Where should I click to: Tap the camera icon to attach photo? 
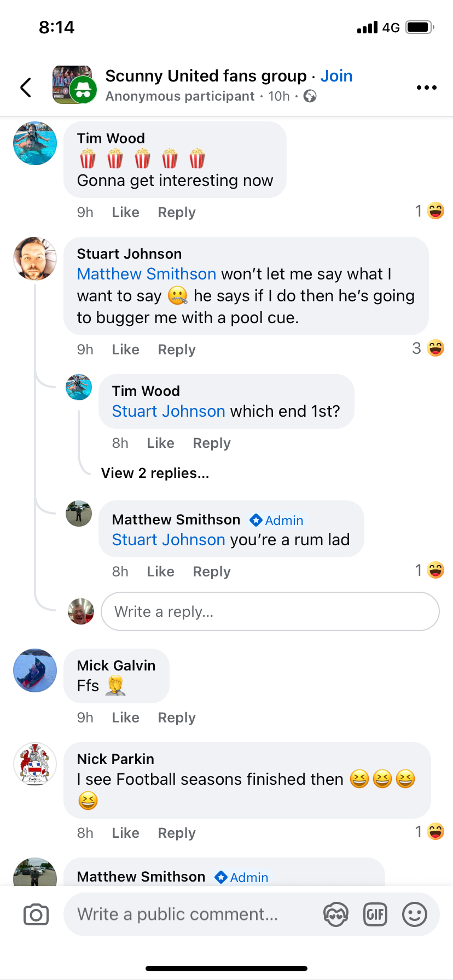(x=36, y=914)
